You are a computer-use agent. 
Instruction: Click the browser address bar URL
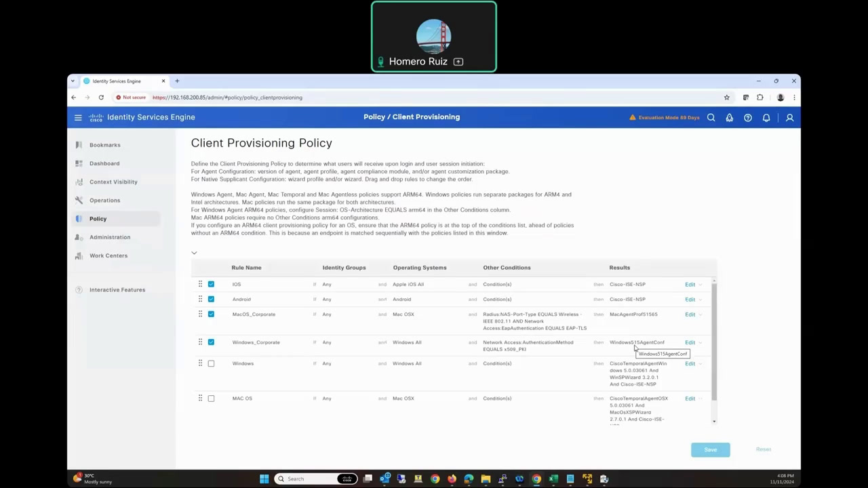(x=227, y=98)
